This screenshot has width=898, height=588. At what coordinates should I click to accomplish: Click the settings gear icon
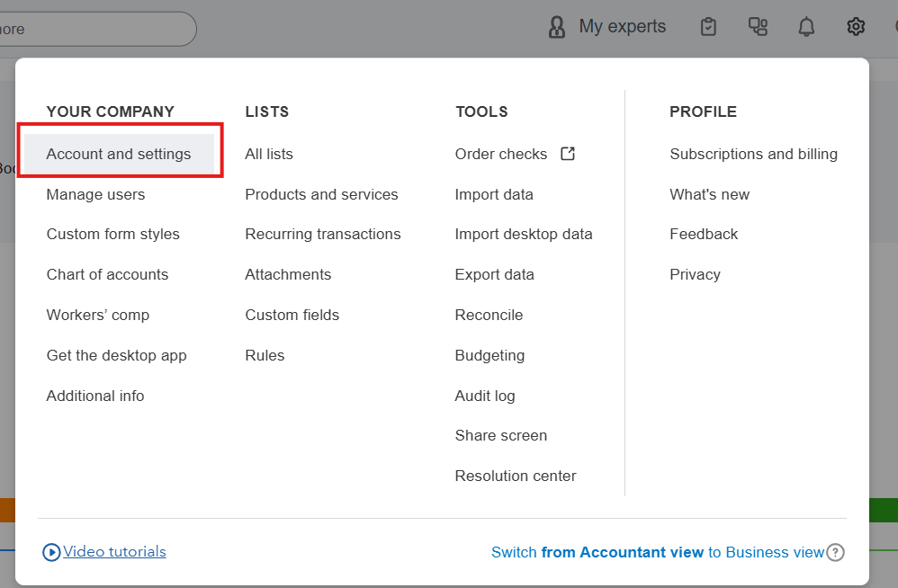(856, 27)
